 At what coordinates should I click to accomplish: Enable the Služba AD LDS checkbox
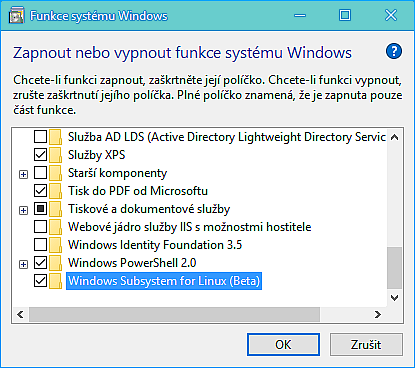[40, 137]
